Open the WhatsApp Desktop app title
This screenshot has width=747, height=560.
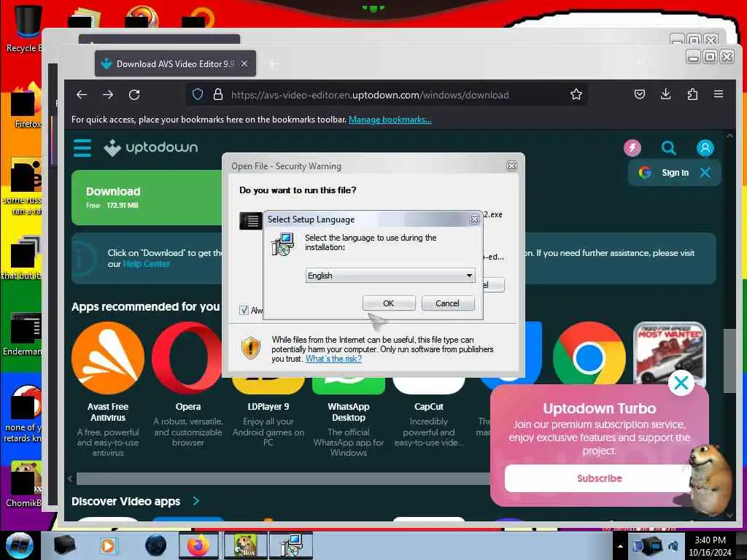tap(349, 412)
